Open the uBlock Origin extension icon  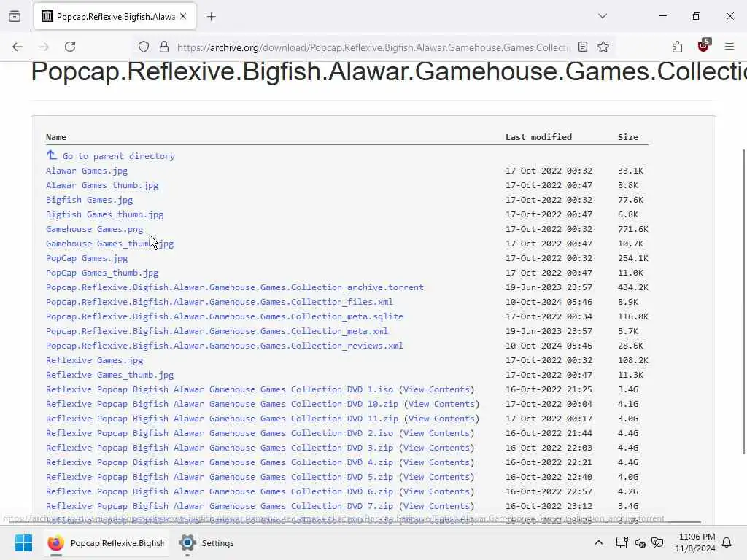pyautogui.click(x=704, y=46)
